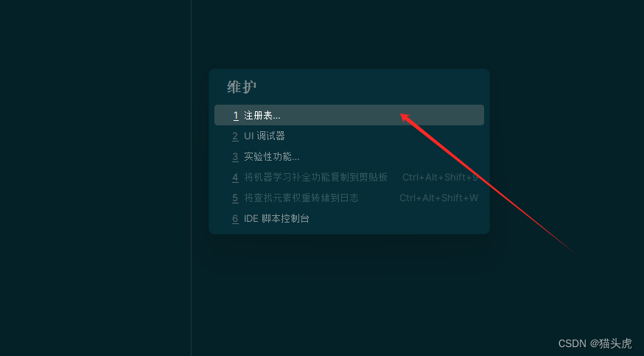Click the empty left side panel
Screen dimensions: 644x356
(95, 178)
